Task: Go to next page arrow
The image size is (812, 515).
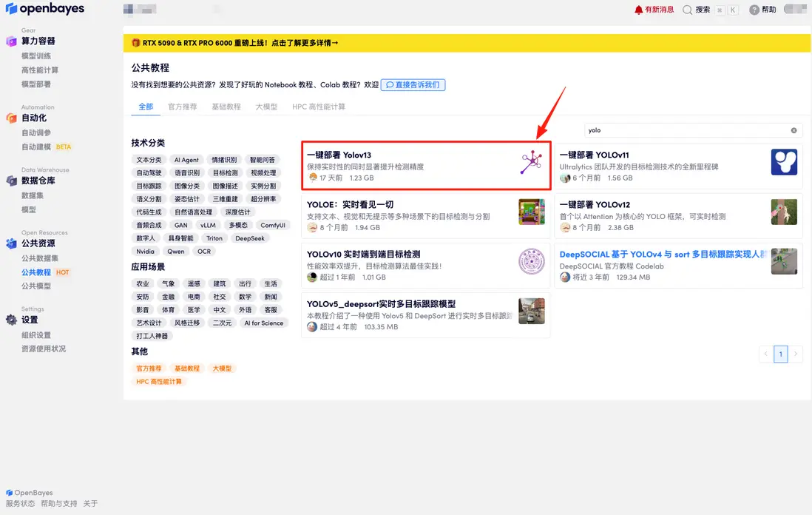Action: click(796, 354)
